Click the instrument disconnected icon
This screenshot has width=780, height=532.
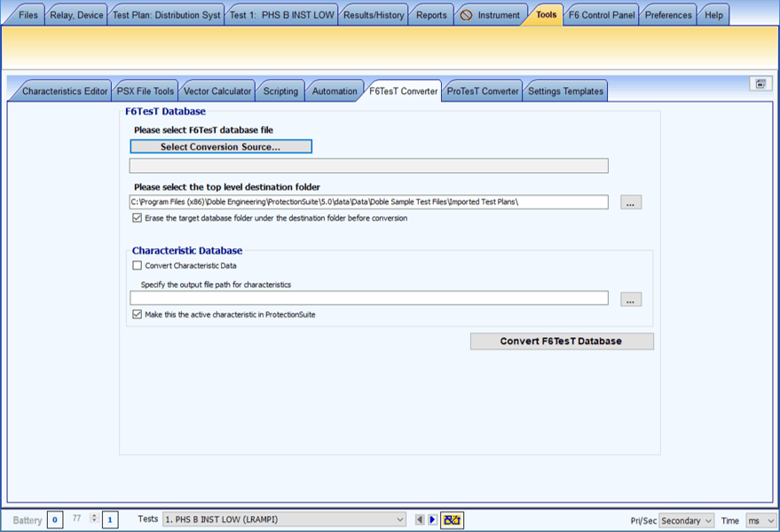click(x=466, y=15)
